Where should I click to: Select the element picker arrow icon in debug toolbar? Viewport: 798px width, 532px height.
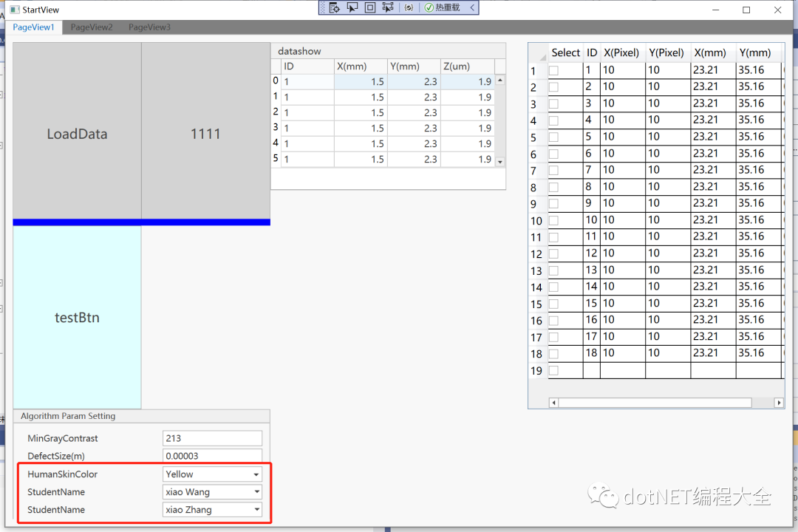click(x=352, y=7)
